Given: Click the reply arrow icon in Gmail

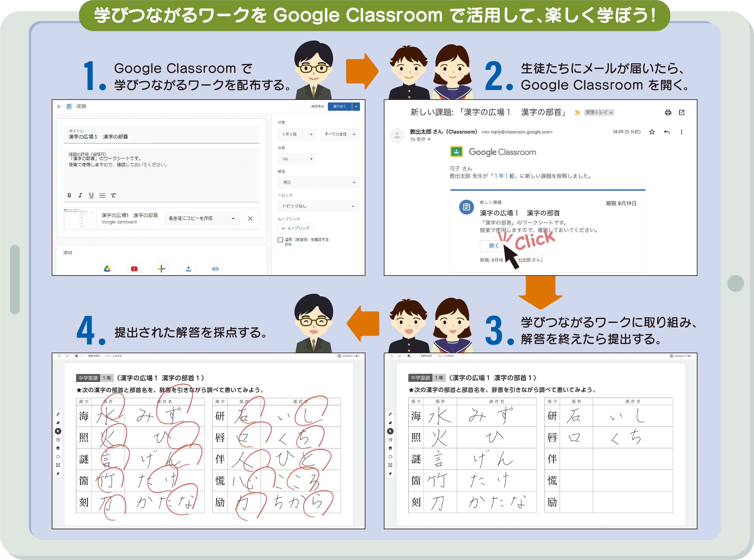Looking at the screenshot, I should pyautogui.click(x=666, y=132).
